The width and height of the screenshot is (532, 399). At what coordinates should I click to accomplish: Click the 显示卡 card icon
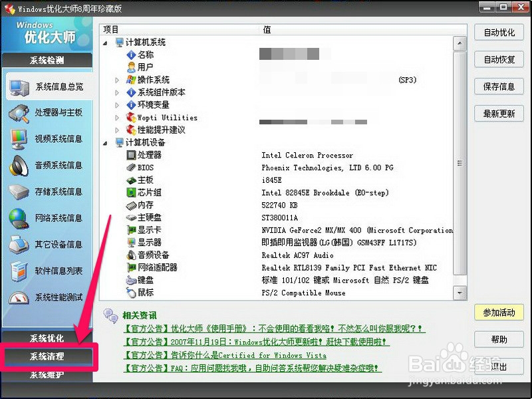(x=131, y=230)
